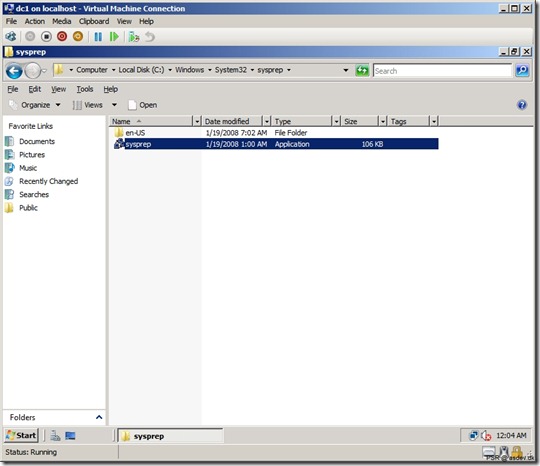Click the Search input field

point(442,71)
